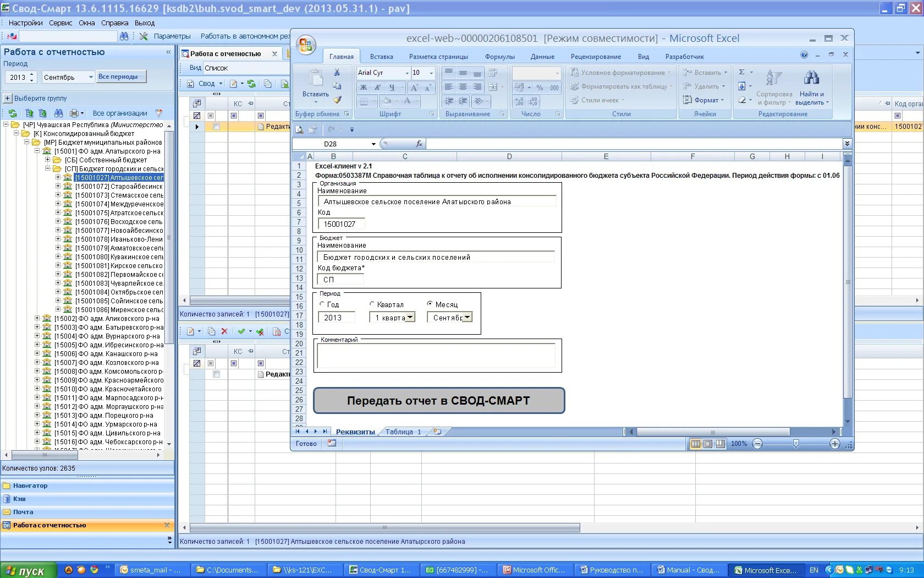Click green refresh icon in report toolbar
Image resolution: width=924 pixels, height=578 pixels.
[251, 84]
